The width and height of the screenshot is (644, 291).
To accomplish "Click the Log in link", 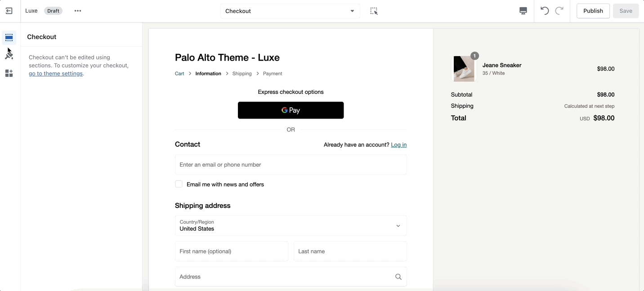I will coord(398,145).
